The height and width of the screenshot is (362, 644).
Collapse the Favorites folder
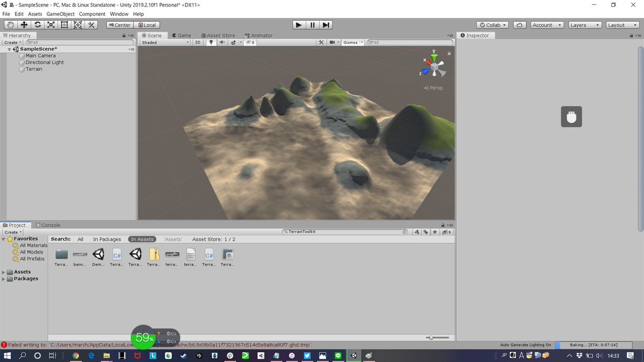pos(4,239)
